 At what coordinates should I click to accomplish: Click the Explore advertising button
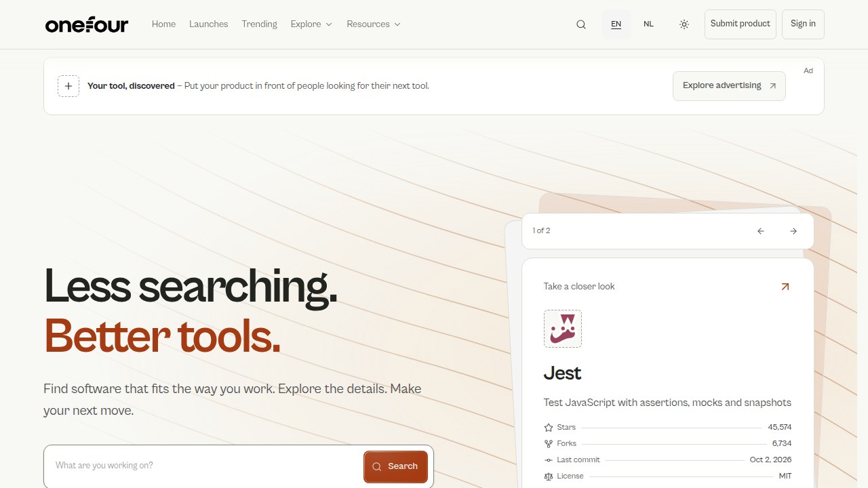point(729,86)
